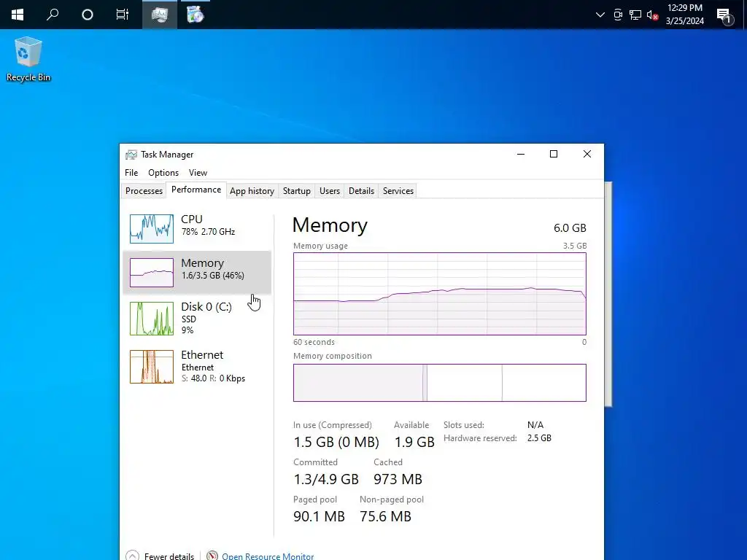Open the Users tab

[x=330, y=191]
